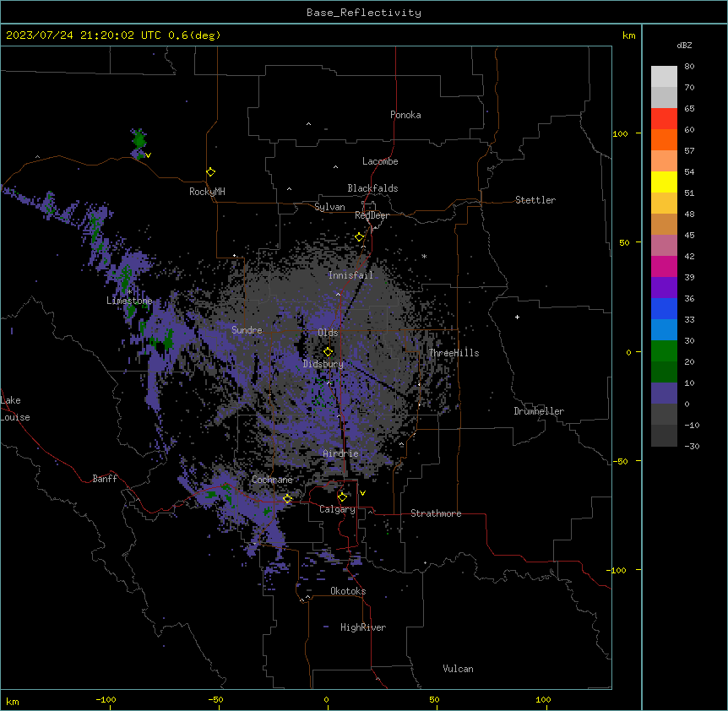728x711 pixels.
Task: Click the Blackfalds label on the map
Action: coord(372,188)
